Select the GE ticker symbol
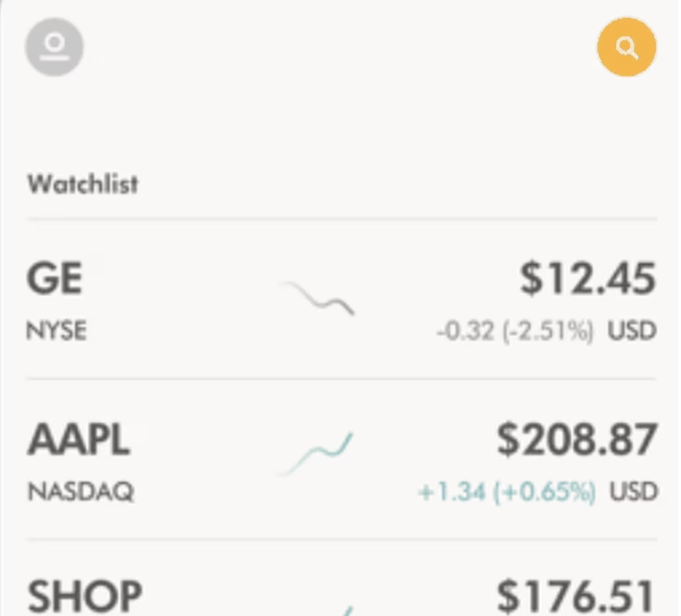Image resolution: width=681 pixels, height=616 pixels. pyautogui.click(x=55, y=278)
